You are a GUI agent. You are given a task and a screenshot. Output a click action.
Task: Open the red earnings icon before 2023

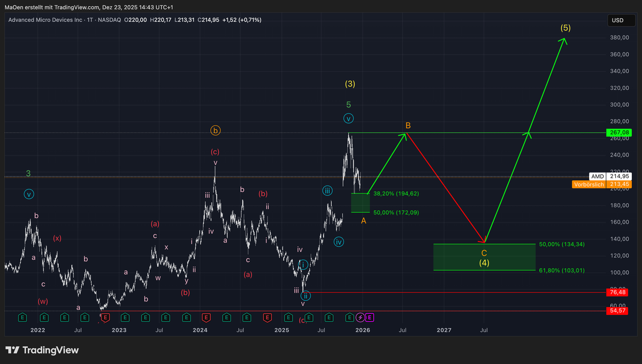coord(105,317)
